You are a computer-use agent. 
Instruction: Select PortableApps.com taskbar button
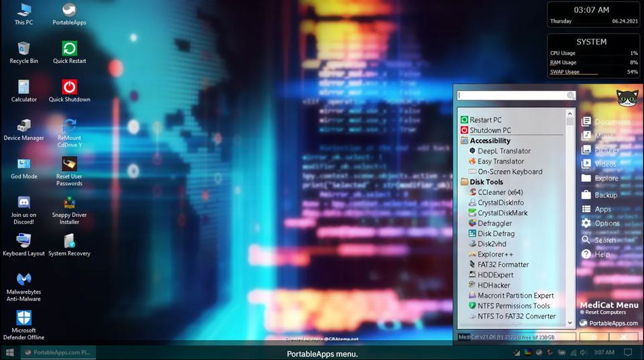click(58, 352)
